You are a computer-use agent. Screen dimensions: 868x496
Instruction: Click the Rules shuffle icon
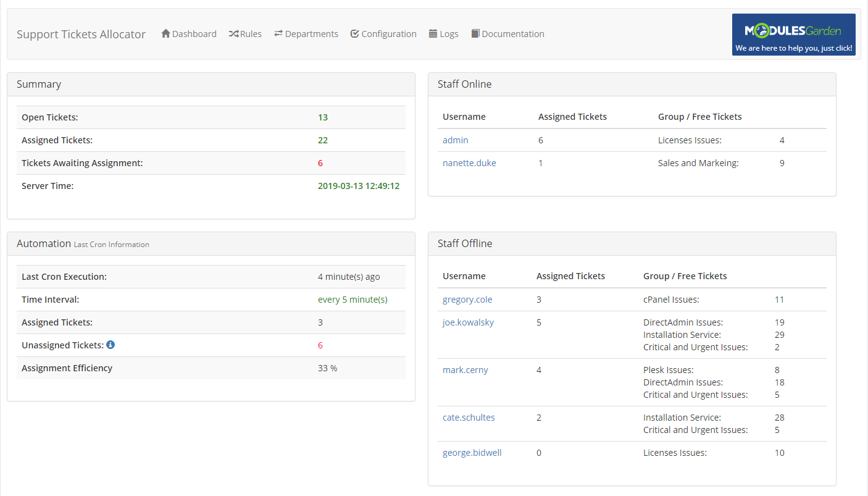pyautogui.click(x=233, y=34)
